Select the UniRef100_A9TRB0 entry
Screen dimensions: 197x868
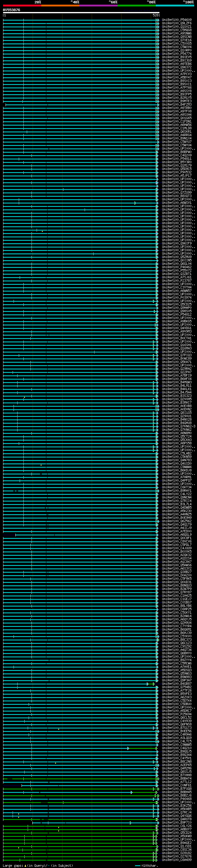[177, 108]
